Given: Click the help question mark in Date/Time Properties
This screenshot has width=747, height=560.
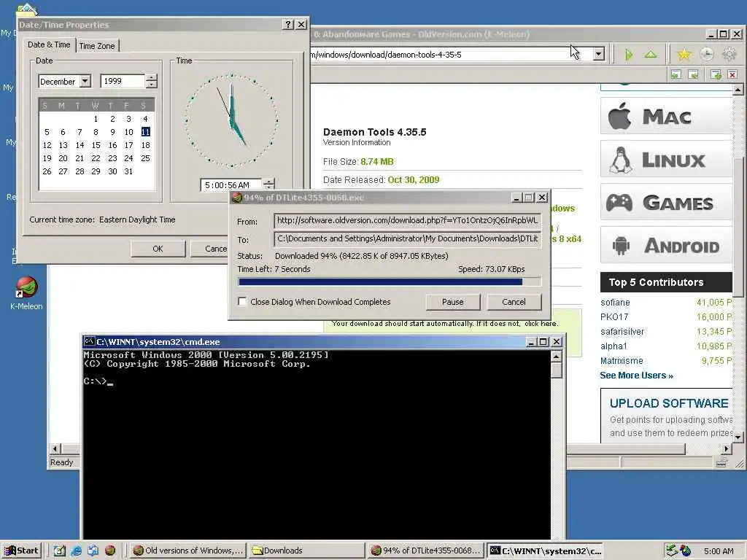Looking at the screenshot, I should click(x=287, y=24).
